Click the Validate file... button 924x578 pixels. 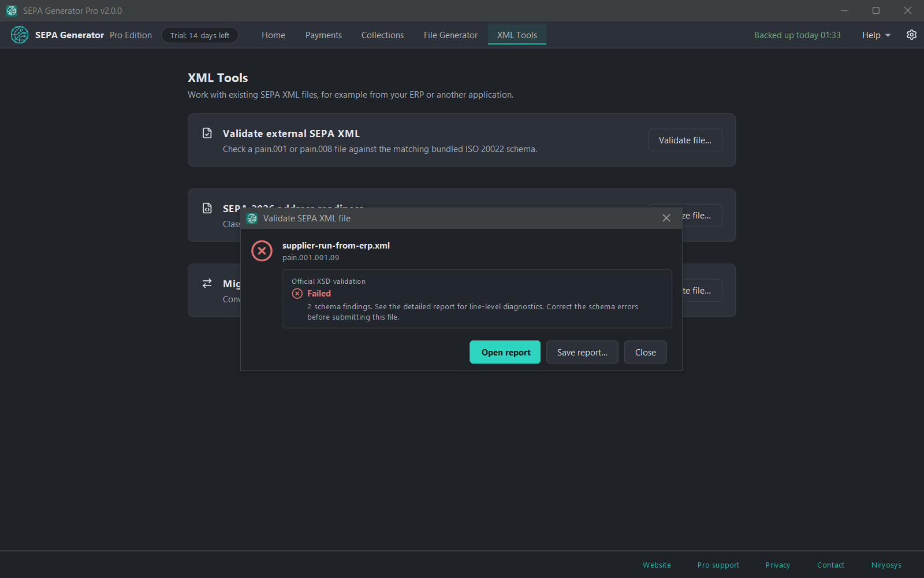685,140
